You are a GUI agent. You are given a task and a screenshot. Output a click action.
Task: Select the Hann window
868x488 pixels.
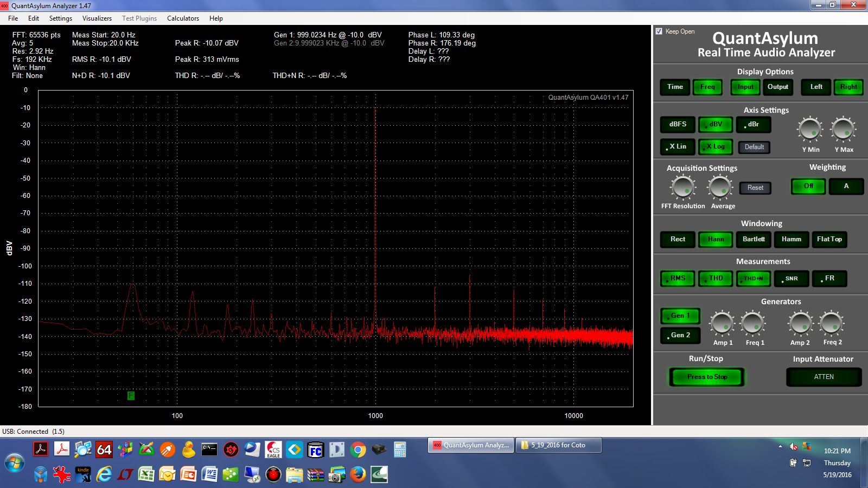[716, 239]
